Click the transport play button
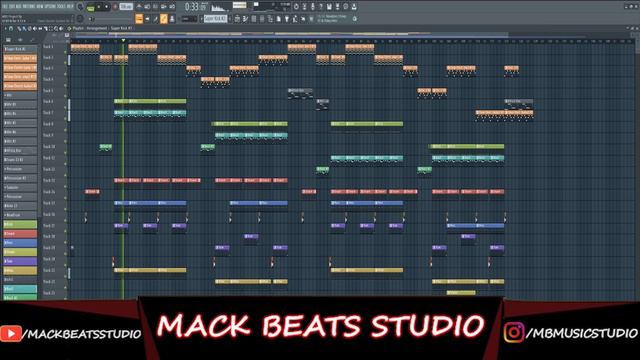 click(x=99, y=7)
